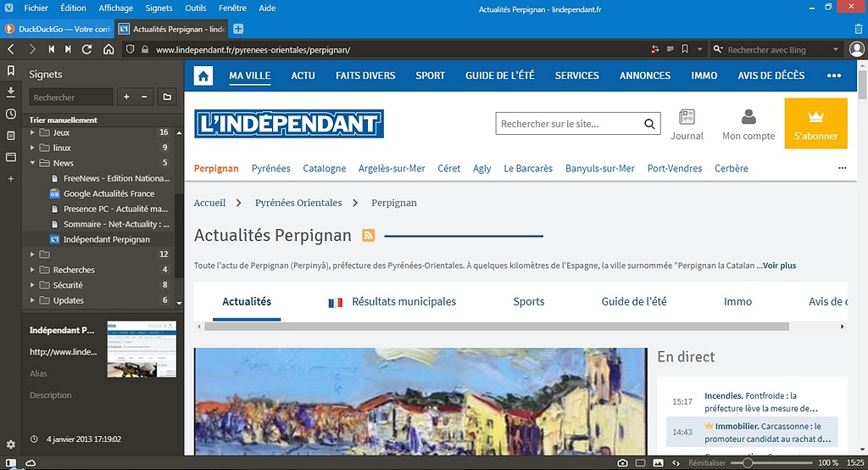Viewport: 868px width, 470px height.
Task: Select the Résultats municipales tab
Action: pyautogui.click(x=392, y=301)
